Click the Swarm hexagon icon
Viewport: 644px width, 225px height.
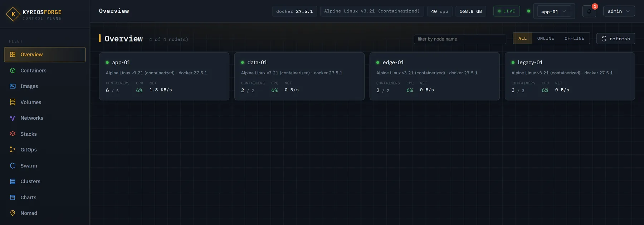pos(13,166)
